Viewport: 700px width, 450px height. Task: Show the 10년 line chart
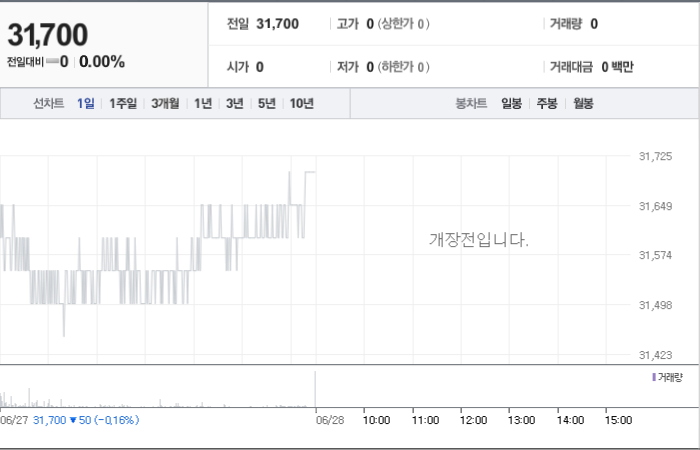coord(302,104)
